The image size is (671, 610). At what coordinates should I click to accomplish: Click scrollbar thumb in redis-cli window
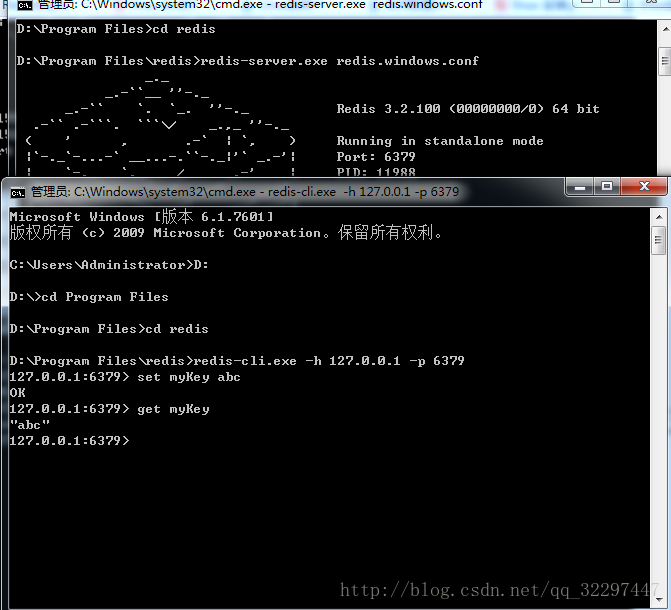click(x=659, y=241)
